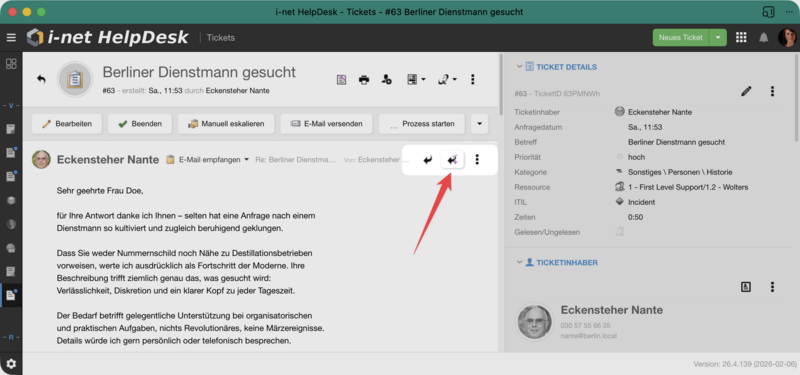The image size is (800, 375).
Task: Open the globe sidebar icon
Action: click(11, 224)
